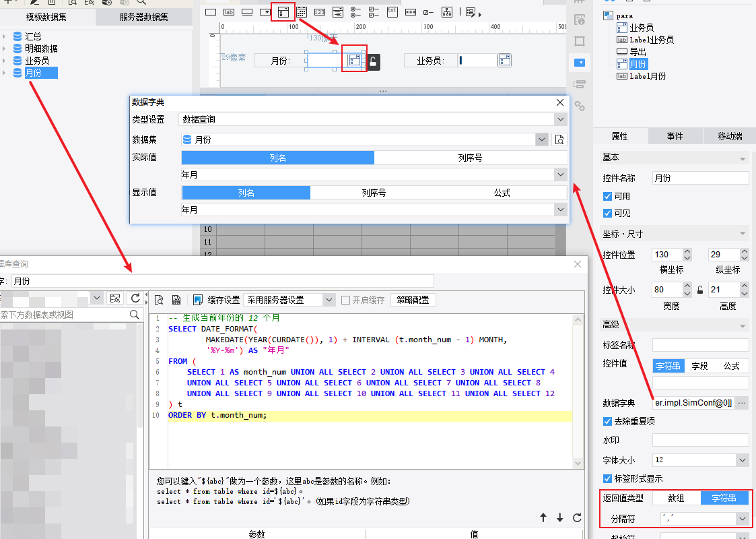Move the parameter up with up arrow
Image resolution: width=756 pixels, height=539 pixels.
click(x=543, y=517)
